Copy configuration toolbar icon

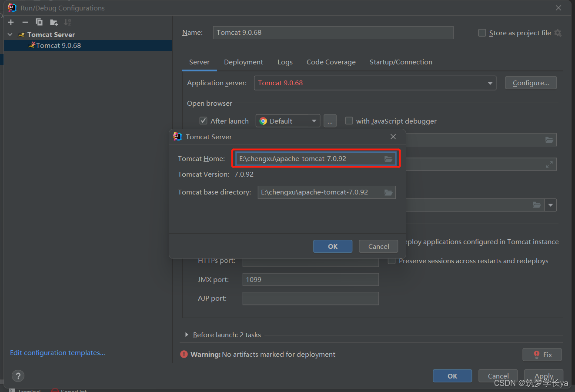pyautogui.click(x=39, y=22)
